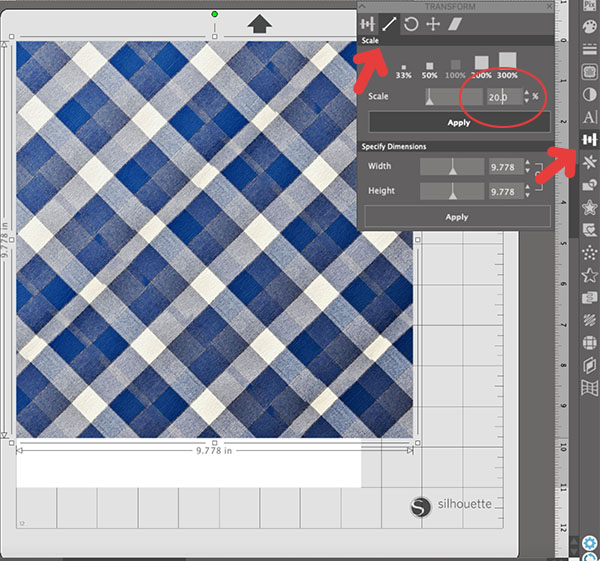The width and height of the screenshot is (600, 561).
Task: Click the right-middle selection handle
Action: pyautogui.click(x=417, y=240)
